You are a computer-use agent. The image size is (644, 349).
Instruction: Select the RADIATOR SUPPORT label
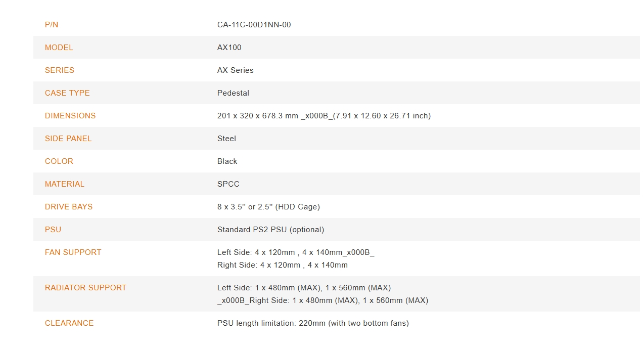pos(86,288)
